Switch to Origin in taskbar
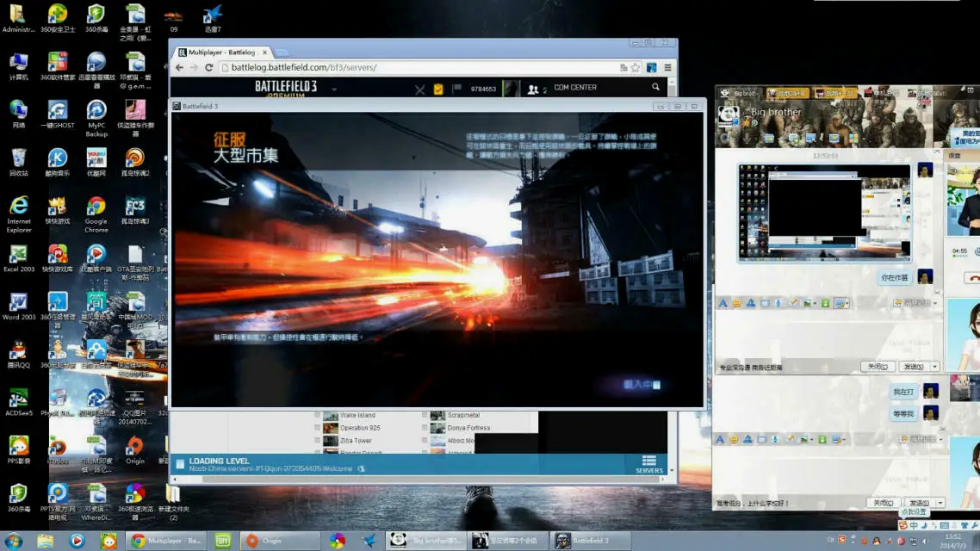980x551 pixels. [x=280, y=541]
